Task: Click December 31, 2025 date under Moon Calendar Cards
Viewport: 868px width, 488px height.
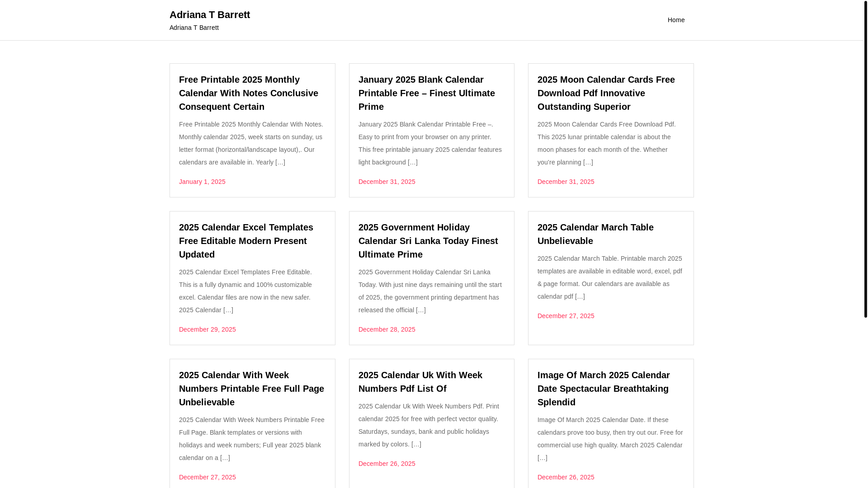Action: (x=566, y=182)
